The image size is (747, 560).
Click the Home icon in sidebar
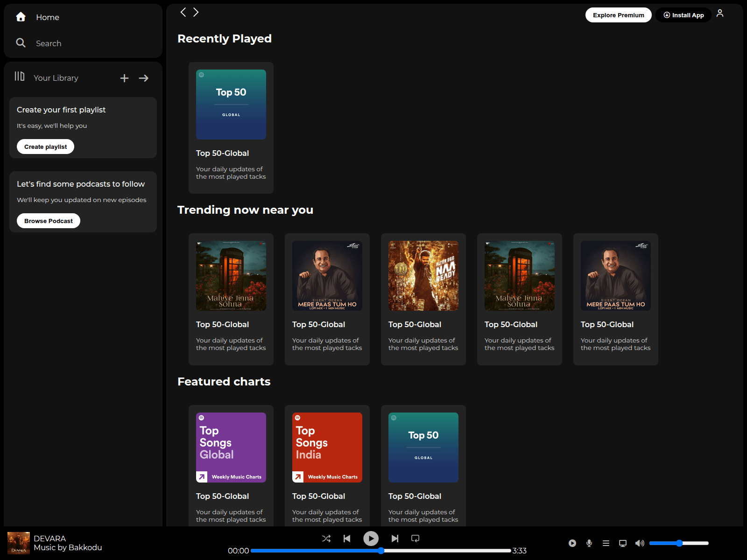(21, 17)
